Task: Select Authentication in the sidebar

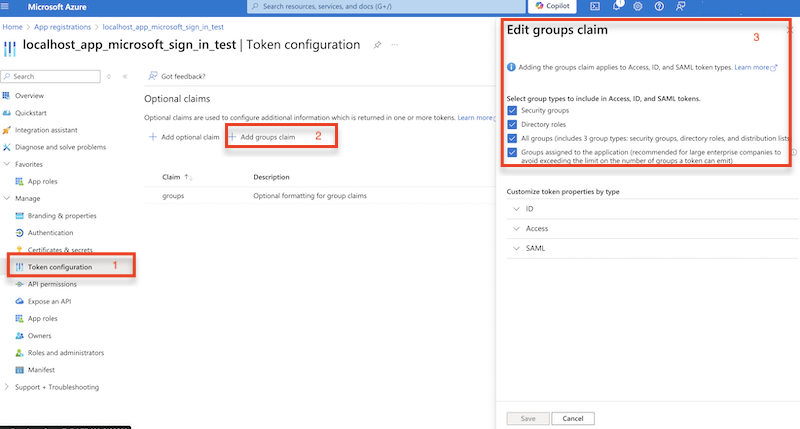Action: coord(50,233)
